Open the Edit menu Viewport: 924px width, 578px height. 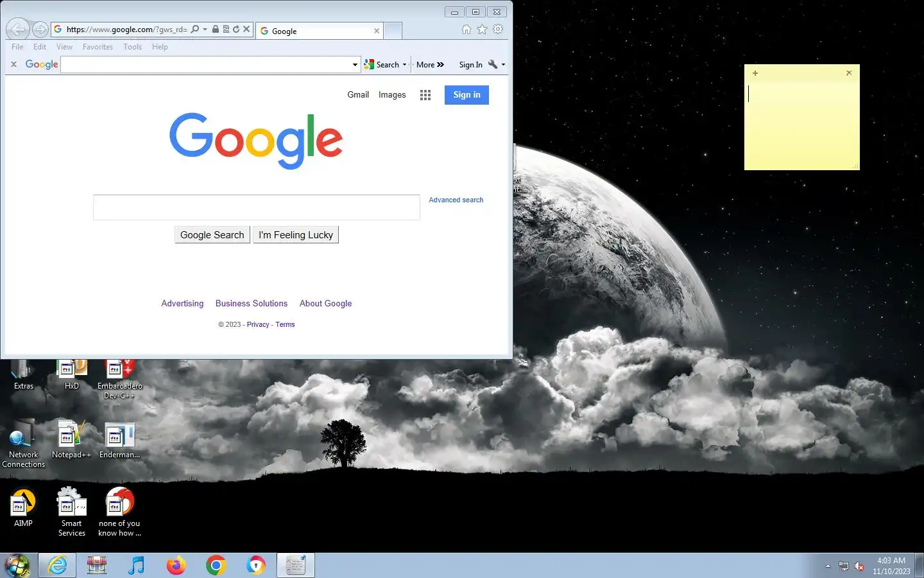[40, 47]
